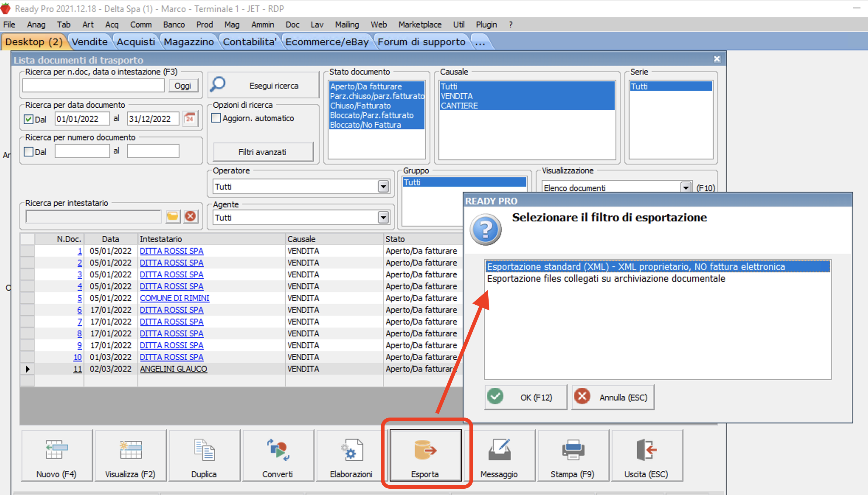Expand the Operatore dropdown
The image size is (868, 495).
(x=383, y=187)
